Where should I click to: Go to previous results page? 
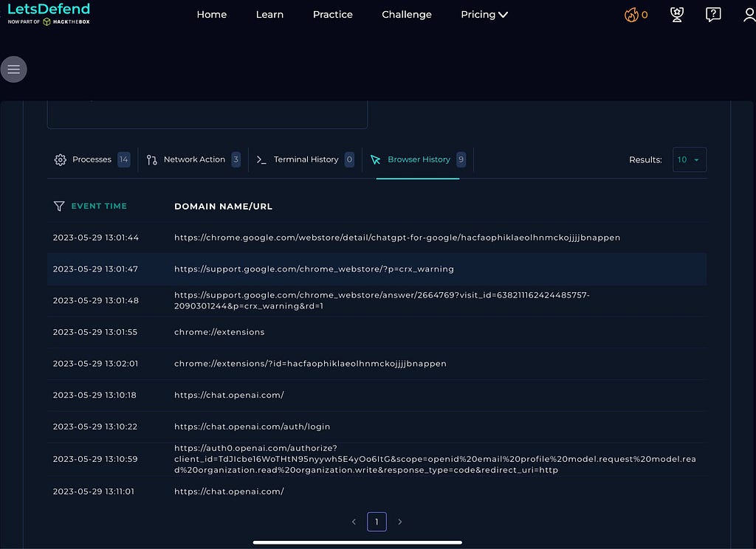354,522
